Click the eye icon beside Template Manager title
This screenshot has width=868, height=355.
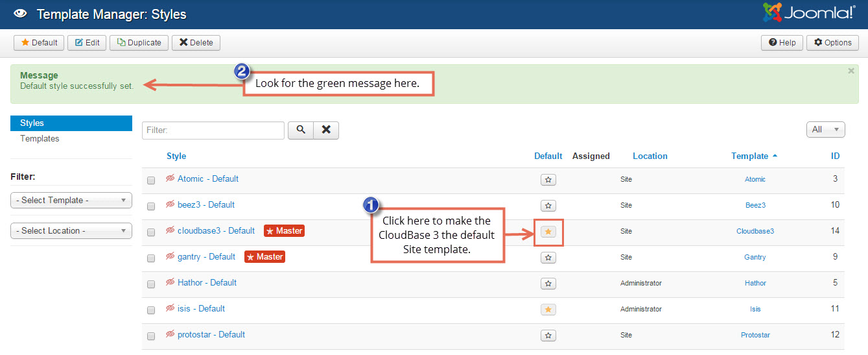click(20, 13)
